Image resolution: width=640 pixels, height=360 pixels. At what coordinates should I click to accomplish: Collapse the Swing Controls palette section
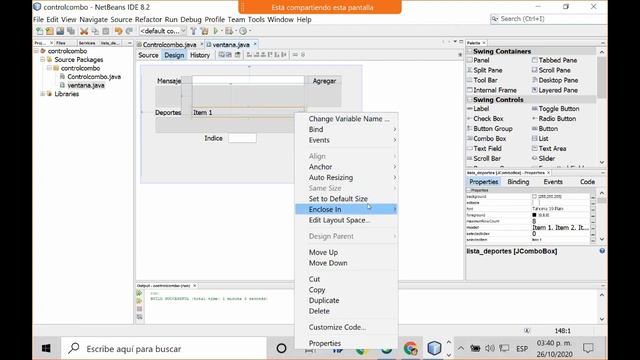pyautogui.click(x=470, y=100)
